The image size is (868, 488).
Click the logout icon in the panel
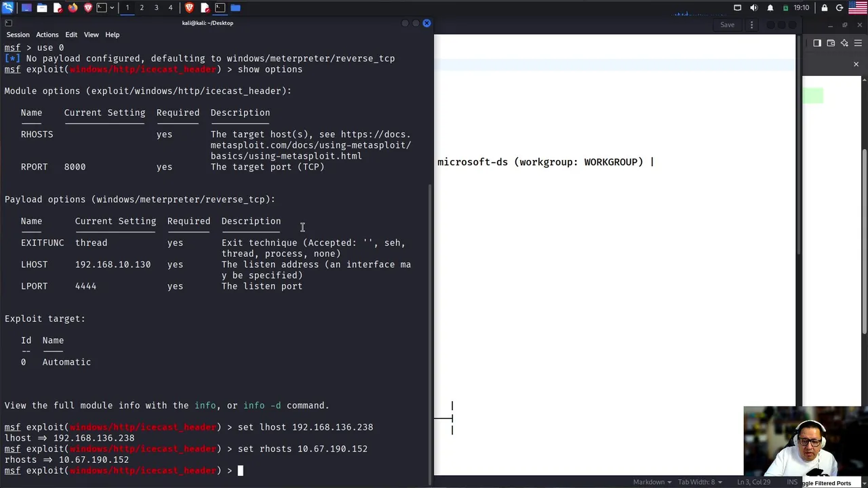tap(840, 7)
